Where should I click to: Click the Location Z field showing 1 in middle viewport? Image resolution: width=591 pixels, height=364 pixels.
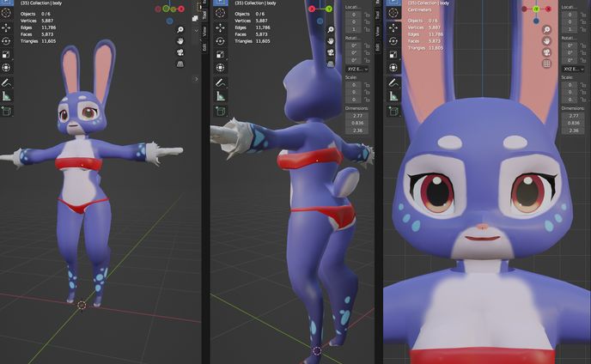click(354, 29)
